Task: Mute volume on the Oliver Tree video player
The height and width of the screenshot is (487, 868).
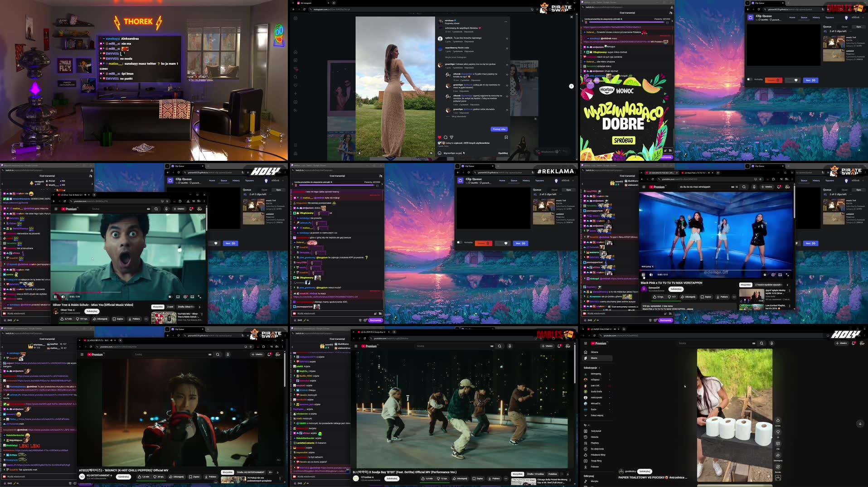Action: pyautogui.click(x=63, y=297)
